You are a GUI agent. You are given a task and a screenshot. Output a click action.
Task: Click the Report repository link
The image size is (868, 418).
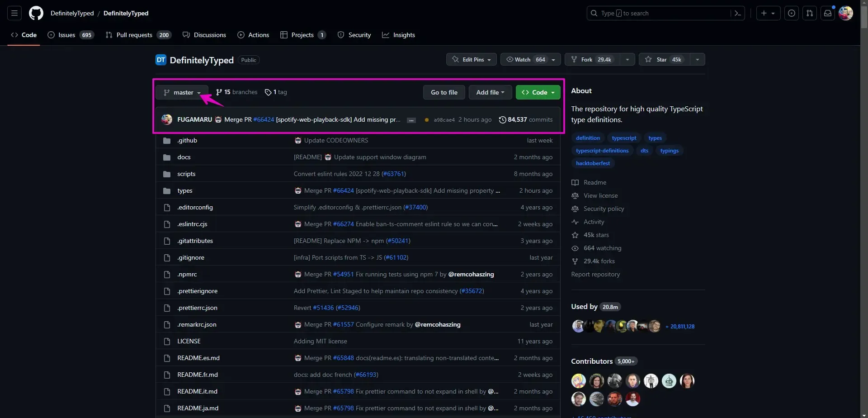click(595, 274)
